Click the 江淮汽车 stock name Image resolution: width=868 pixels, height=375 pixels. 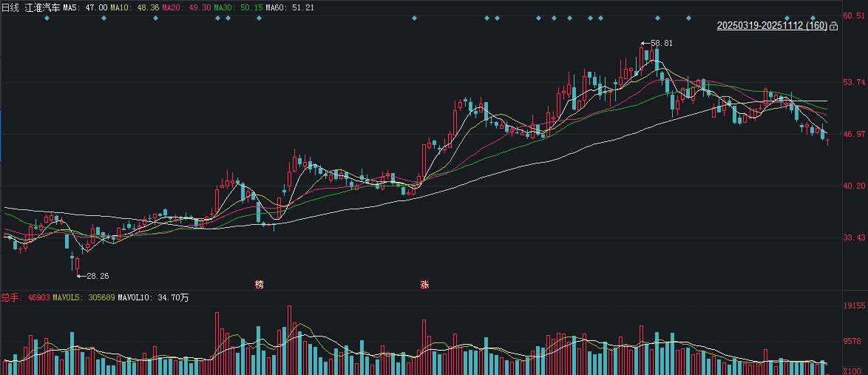(43, 7)
